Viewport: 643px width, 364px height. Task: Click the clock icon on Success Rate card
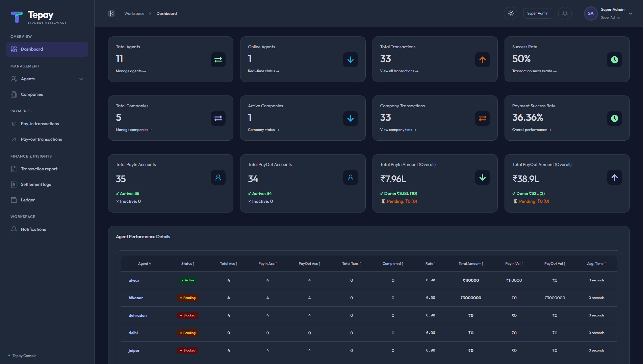pos(615,60)
